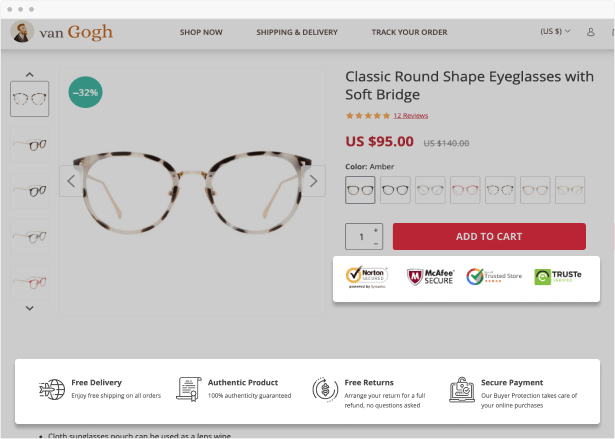Screen dimensions: 615x439
Task: Click the Google Trusted Store badge
Action: point(494,277)
